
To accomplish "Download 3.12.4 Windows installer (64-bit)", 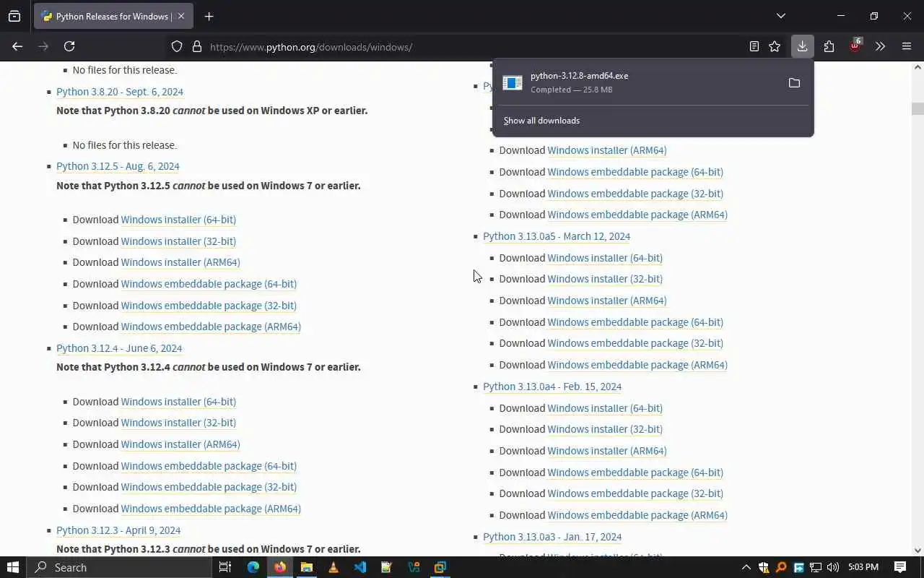I will tap(178, 402).
